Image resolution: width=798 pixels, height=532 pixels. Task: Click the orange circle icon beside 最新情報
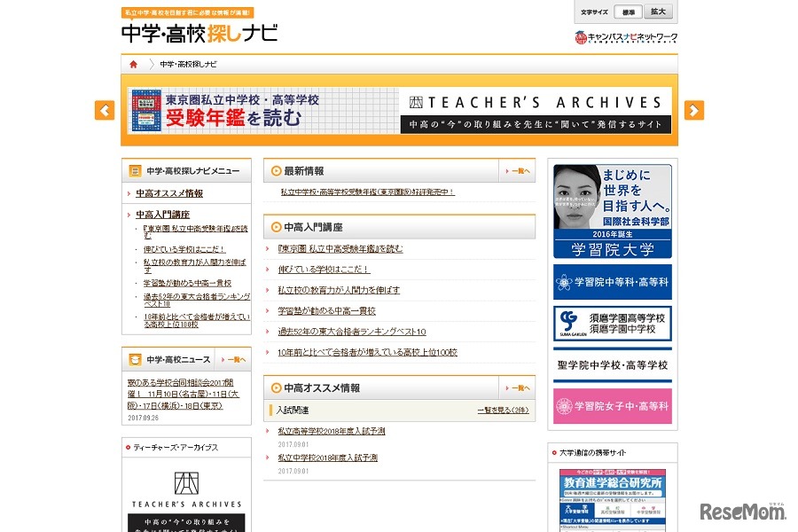(275, 170)
